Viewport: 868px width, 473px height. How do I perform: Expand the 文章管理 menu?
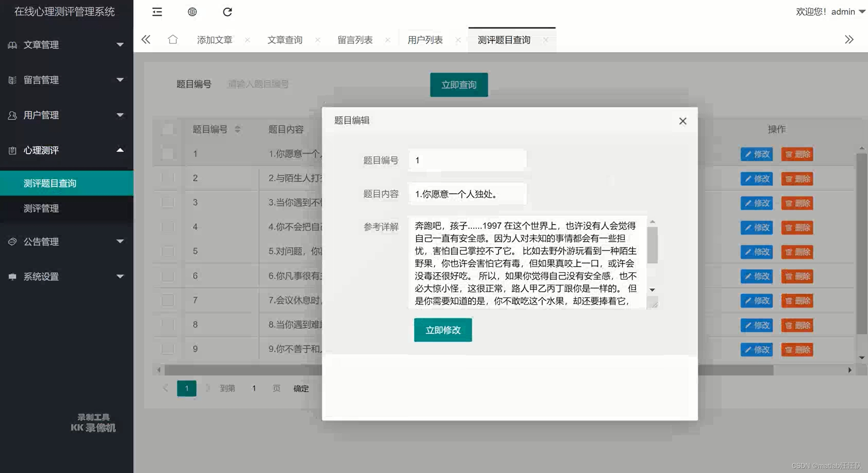pos(119,45)
